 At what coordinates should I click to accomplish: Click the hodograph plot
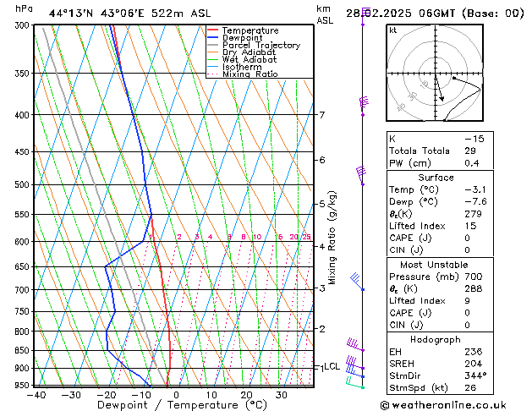tap(435, 73)
